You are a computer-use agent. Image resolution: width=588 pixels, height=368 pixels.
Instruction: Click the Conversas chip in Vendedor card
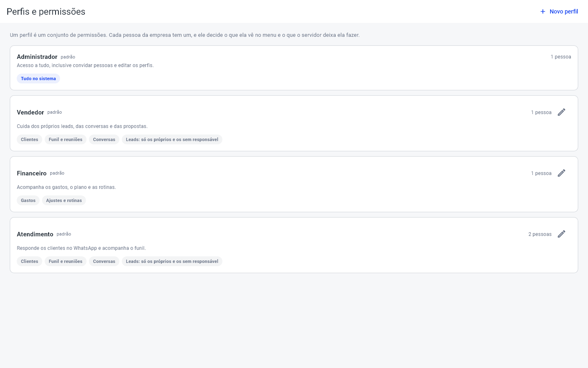pos(104,139)
